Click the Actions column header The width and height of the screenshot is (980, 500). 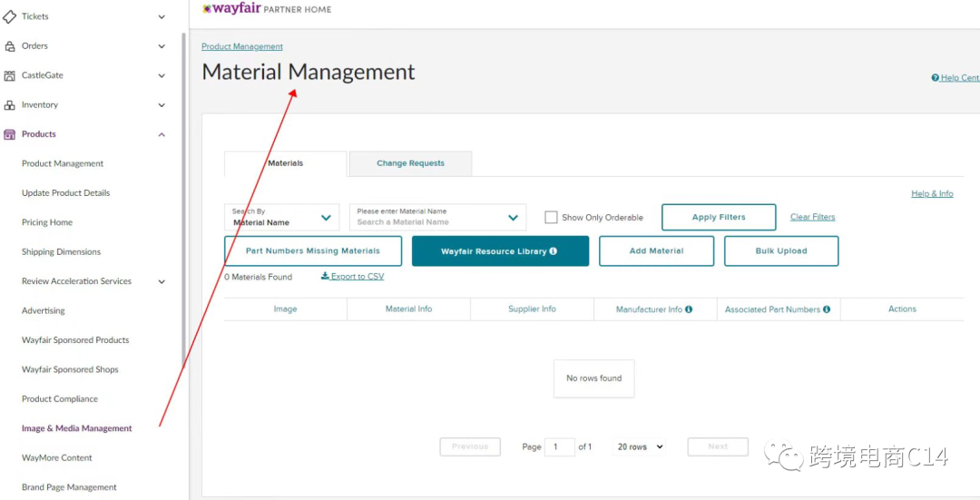coord(903,309)
